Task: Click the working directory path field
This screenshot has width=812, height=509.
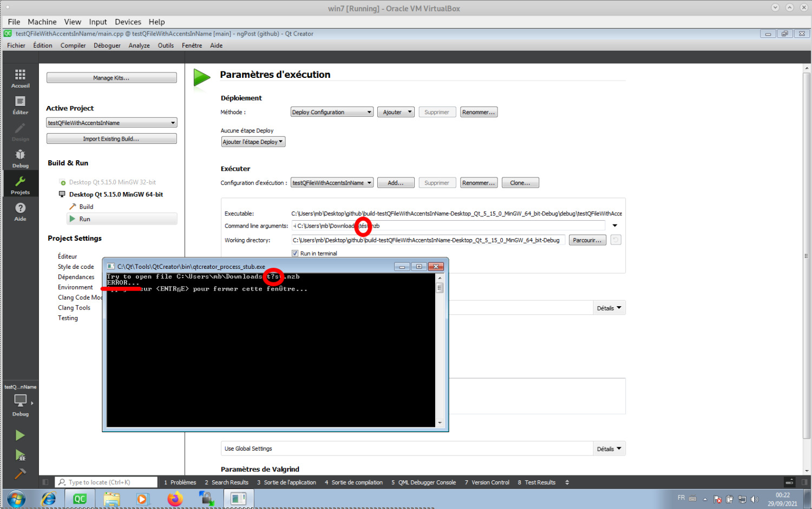Action: [x=428, y=240]
